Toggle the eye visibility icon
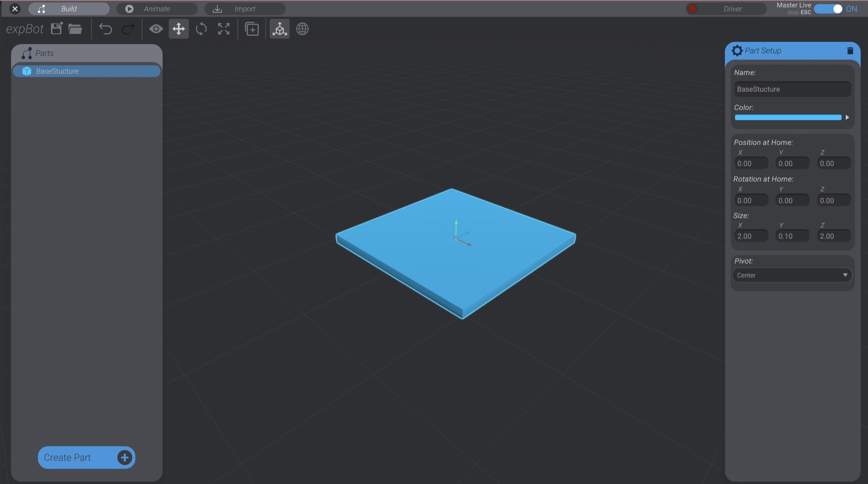 click(x=157, y=29)
